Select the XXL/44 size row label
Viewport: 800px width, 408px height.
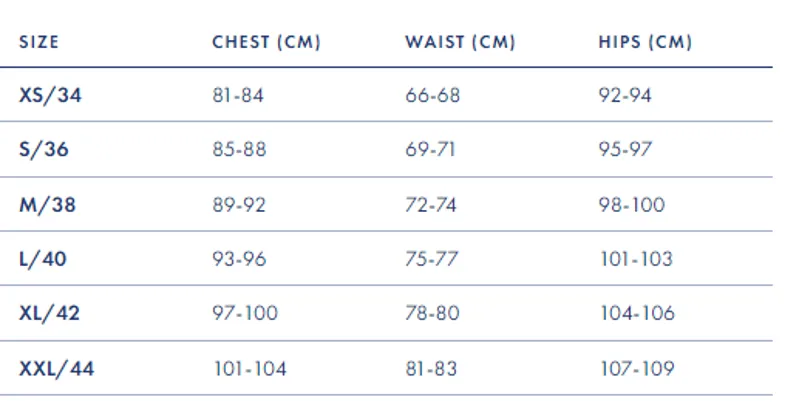pyautogui.click(x=57, y=368)
